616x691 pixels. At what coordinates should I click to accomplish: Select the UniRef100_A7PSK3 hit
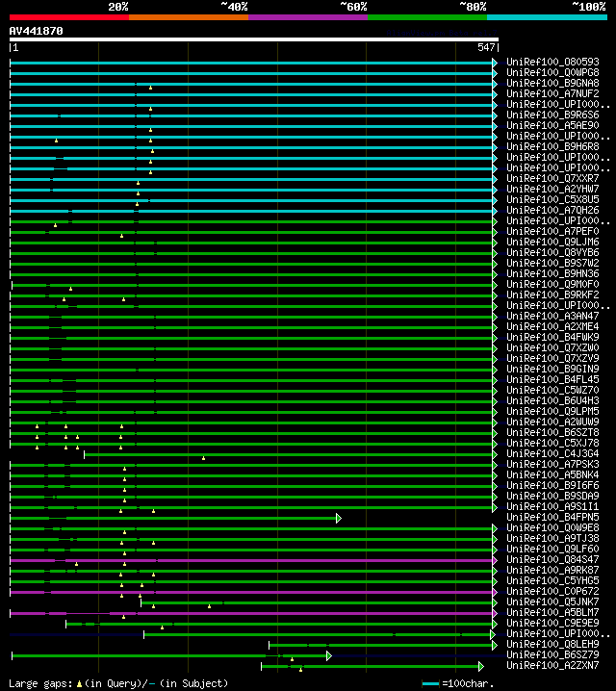click(x=552, y=464)
